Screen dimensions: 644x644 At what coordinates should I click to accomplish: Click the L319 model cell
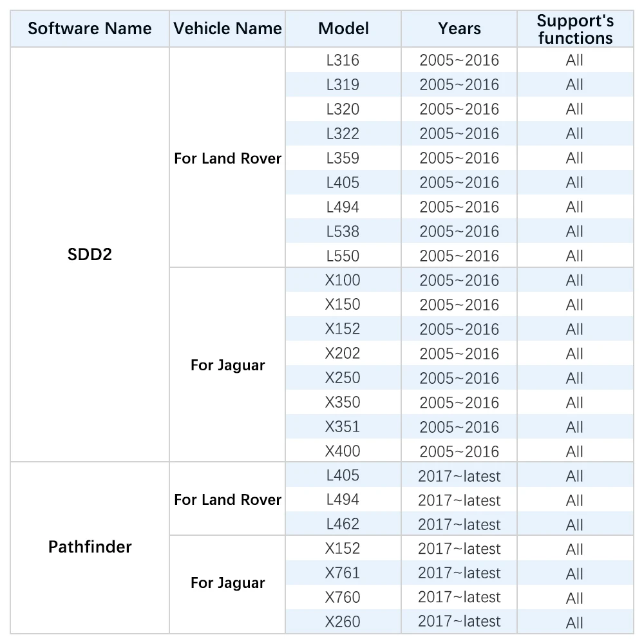pos(343,84)
